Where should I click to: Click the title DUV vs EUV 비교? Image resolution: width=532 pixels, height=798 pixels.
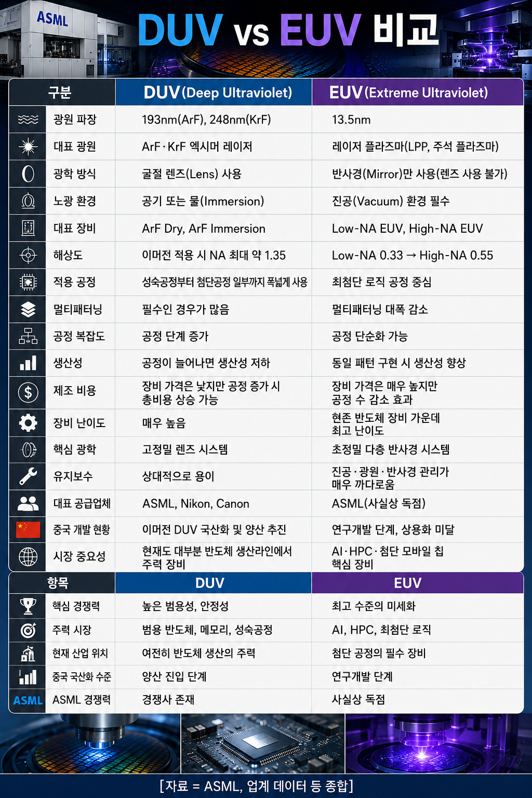point(288,30)
